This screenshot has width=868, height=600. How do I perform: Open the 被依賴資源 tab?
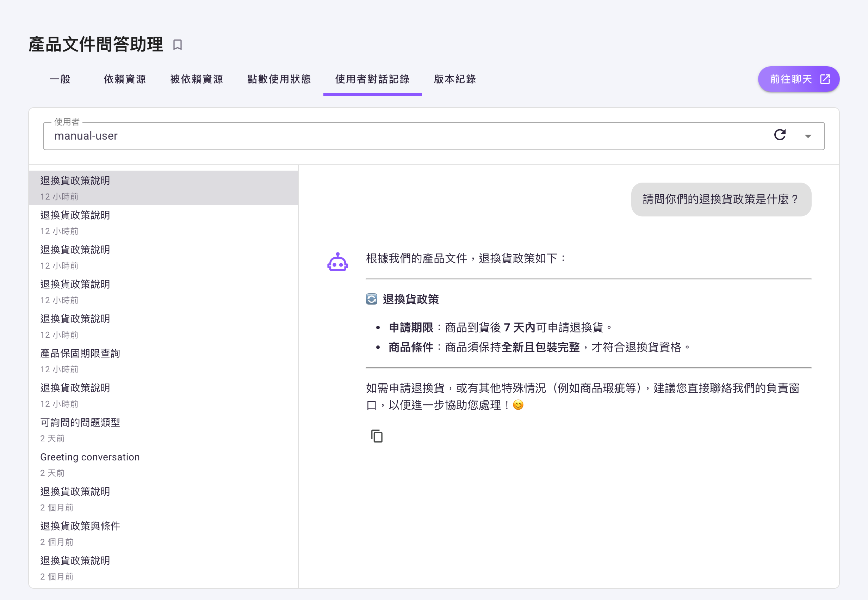197,79
